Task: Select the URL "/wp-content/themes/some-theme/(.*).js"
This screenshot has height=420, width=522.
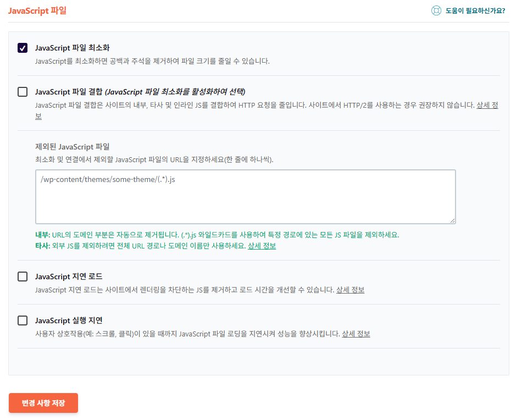Action: pos(107,179)
